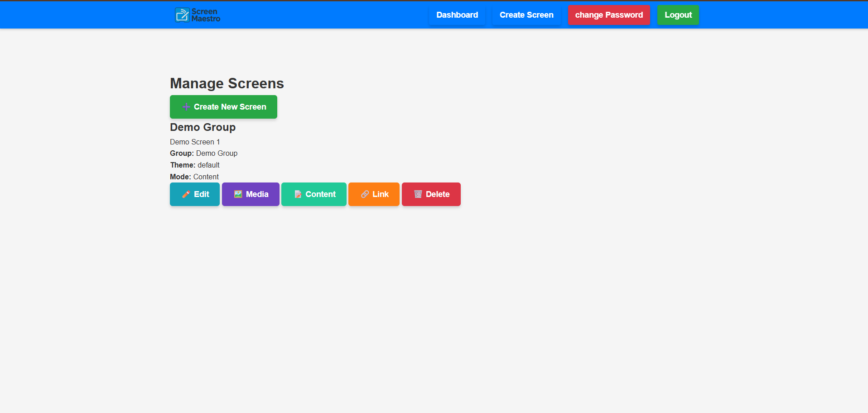Click the plus icon on Create New Screen
Image resolution: width=868 pixels, height=413 pixels.
(186, 107)
